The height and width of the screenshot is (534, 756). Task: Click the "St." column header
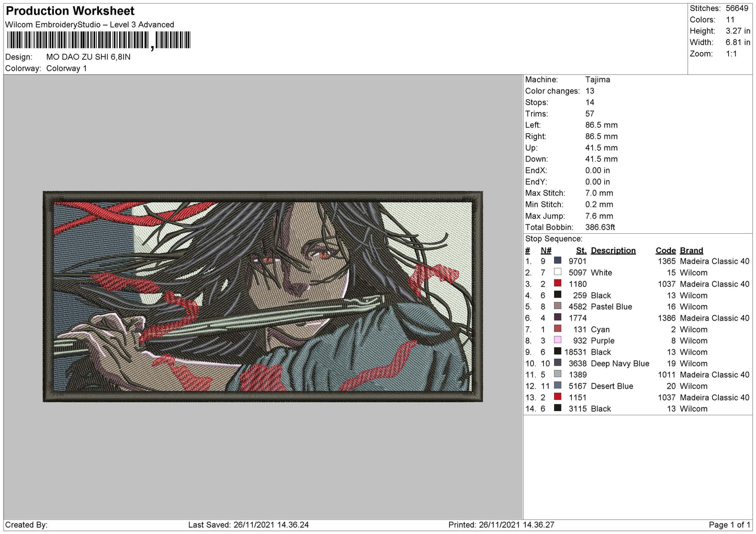(x=581, y=251)
